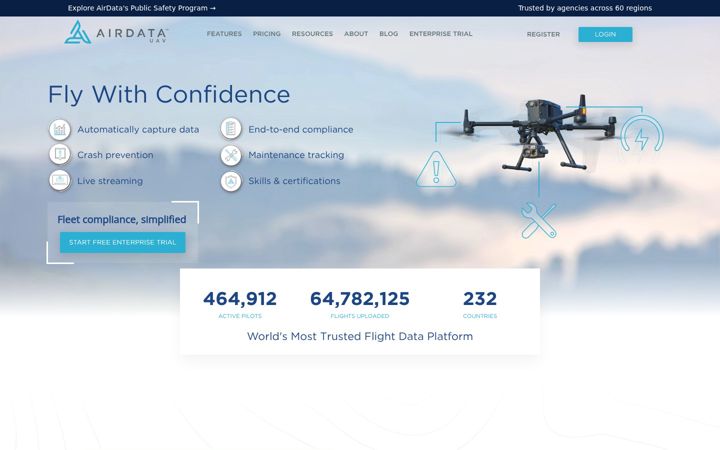The height and width of the screenshot is (450, 720).
Task: Click the 'Maintenance tracking' text
Action: 296,155
